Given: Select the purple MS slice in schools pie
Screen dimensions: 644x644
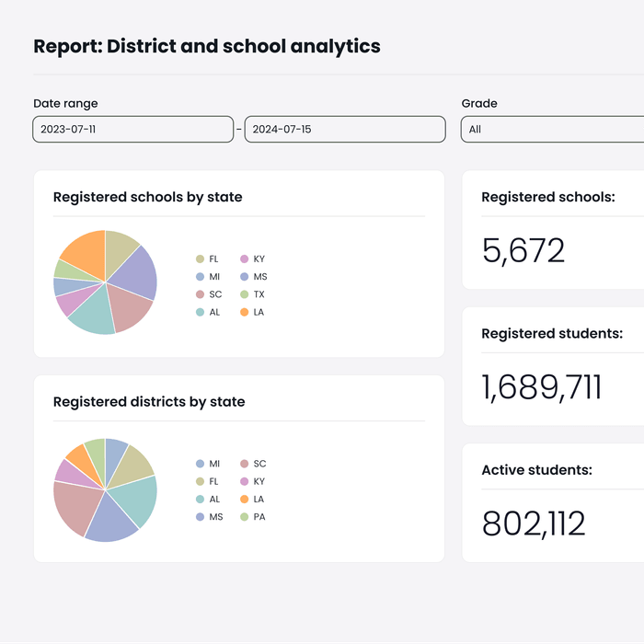Looking at the screenshot, I should 133,273.
